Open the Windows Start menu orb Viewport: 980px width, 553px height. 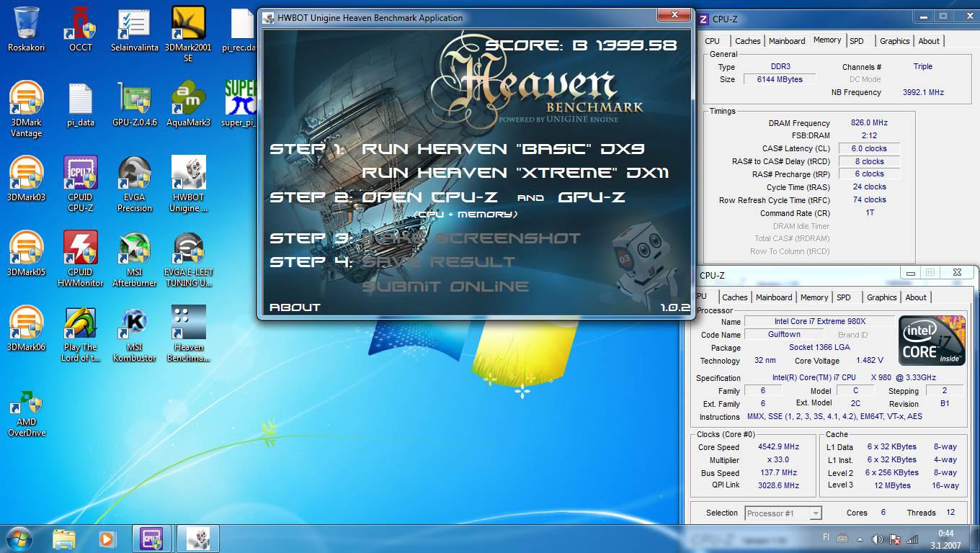19,538
